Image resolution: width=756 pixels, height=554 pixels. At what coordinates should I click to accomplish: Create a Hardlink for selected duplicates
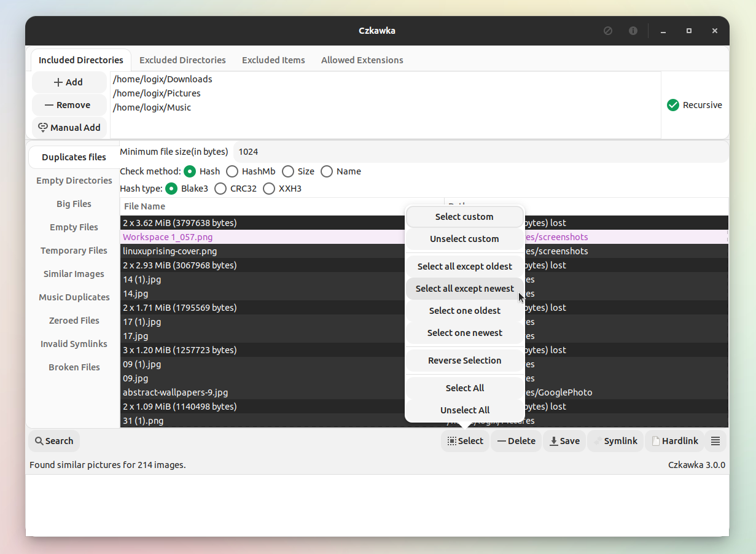(x=674, y=440)
